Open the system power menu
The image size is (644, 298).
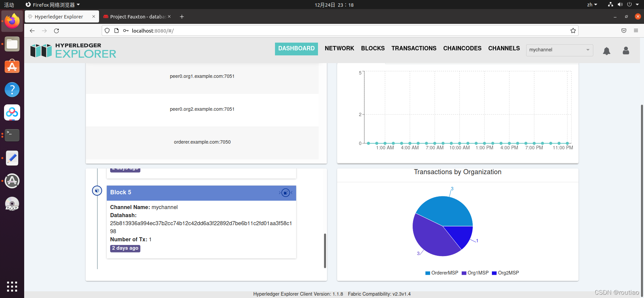coord(633,5)
